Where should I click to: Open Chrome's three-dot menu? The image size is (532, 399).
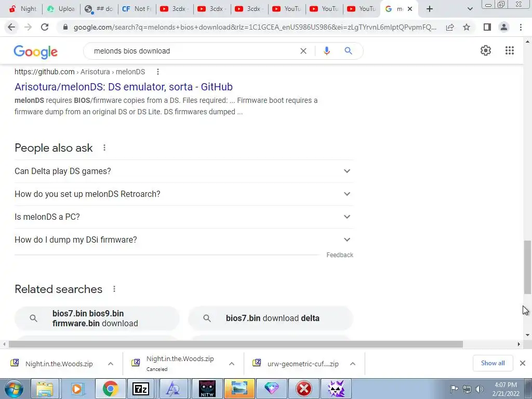point(521,27)
